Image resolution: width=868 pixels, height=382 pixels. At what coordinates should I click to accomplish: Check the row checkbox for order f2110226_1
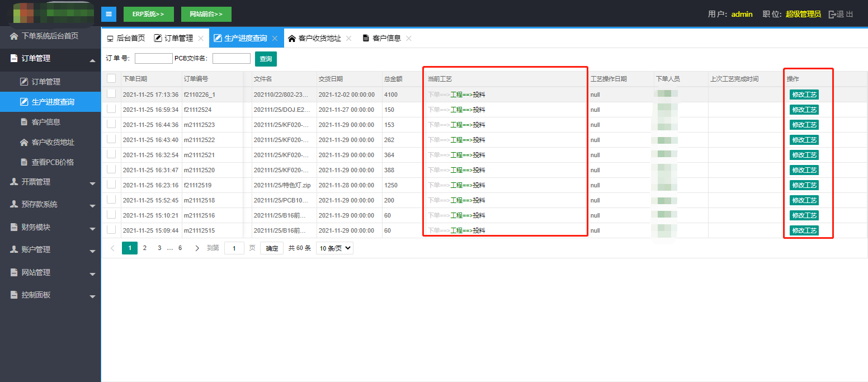[x=111, y=94]
